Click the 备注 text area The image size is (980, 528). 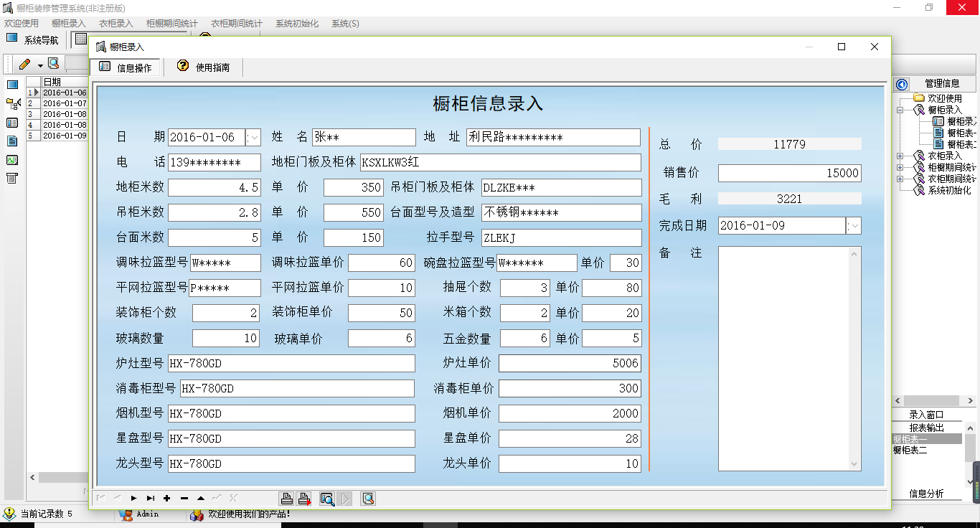(x=783, y=359)
